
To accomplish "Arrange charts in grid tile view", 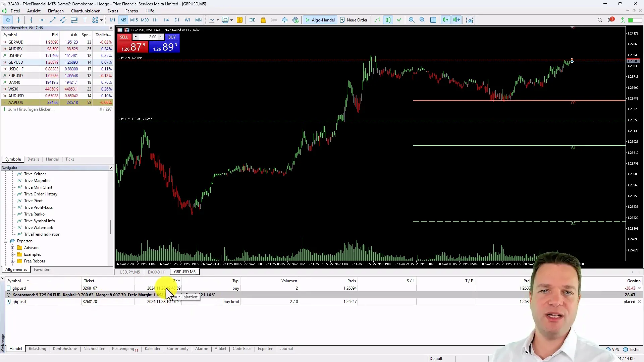I will click(433, 20).
